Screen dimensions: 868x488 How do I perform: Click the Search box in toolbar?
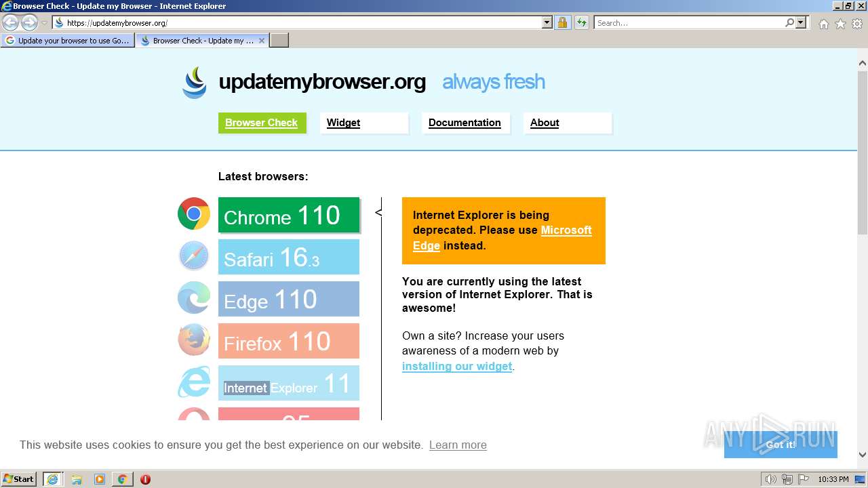689,22
